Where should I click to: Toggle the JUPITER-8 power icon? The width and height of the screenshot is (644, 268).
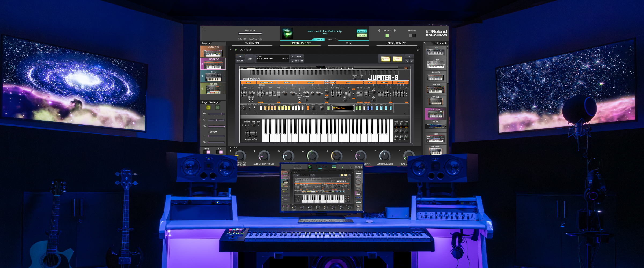pyautogui.click(x=236, y=50)
